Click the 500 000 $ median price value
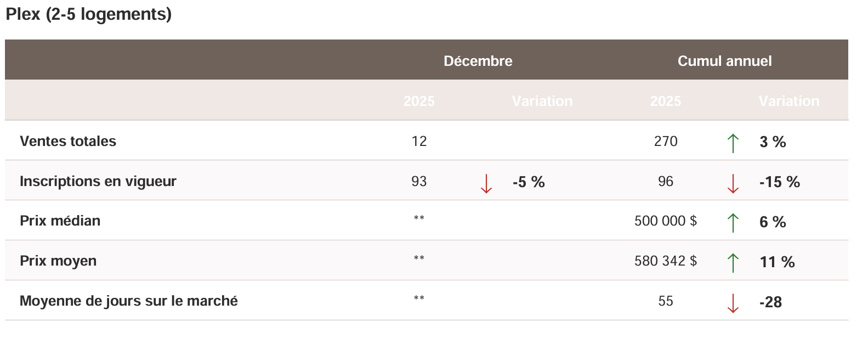This screenshot has width=868, height=338. click(x=665, y=221)
